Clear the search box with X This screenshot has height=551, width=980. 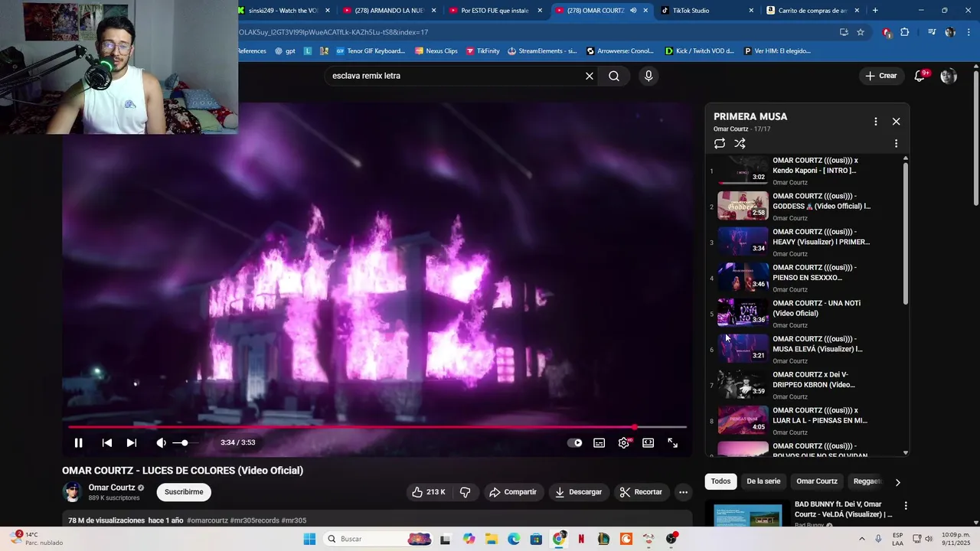pos(590,76)
